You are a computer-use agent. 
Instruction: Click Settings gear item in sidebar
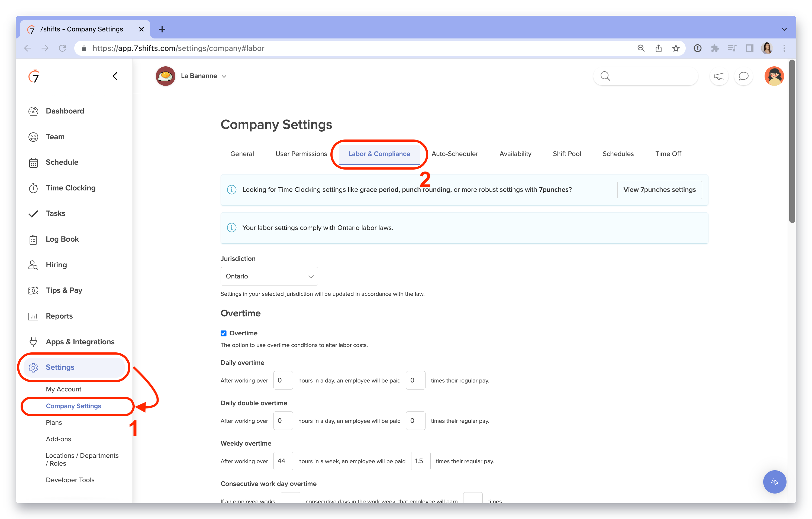74,367
